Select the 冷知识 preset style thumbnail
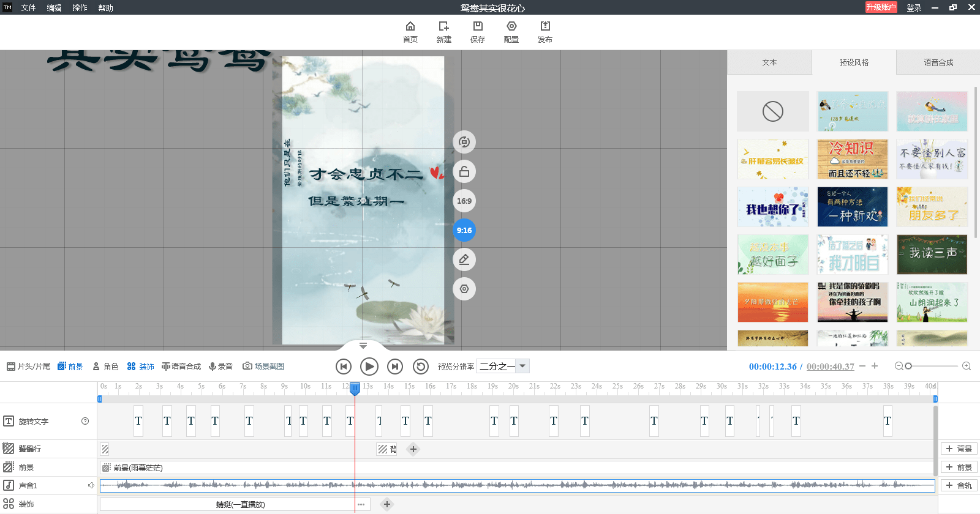 point(853,159)
